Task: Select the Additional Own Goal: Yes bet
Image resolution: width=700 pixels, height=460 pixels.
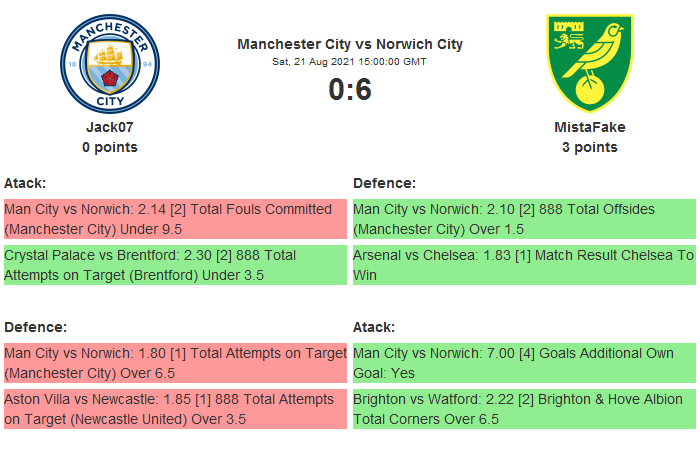Action: click(x=523, y=362)
